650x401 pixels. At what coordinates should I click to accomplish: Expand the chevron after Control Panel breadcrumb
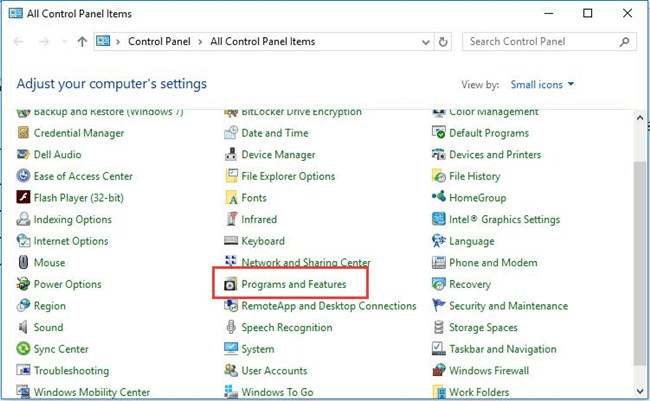[200, 42]
